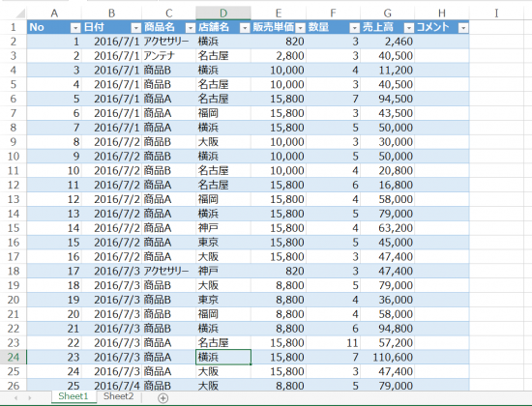Click the sales cell showing 43,500
Viewport: 532px width, 406px height.
tap(387, 113)
